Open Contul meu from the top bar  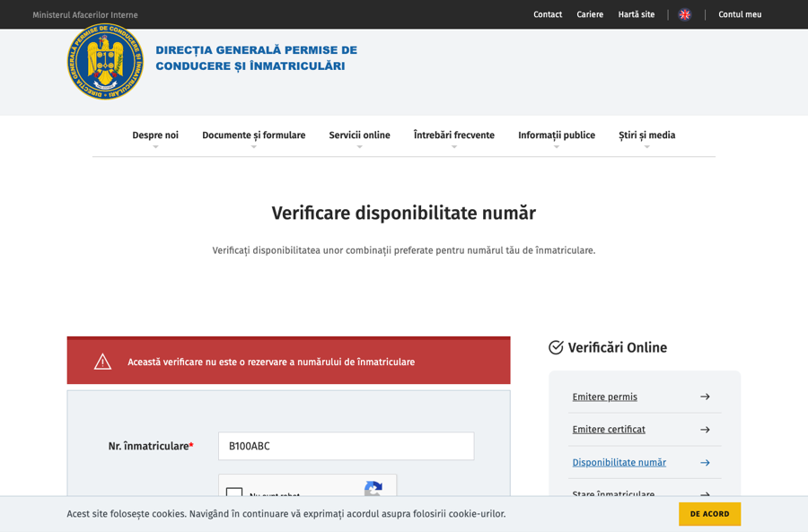pyautogui.click(x=739, y=14)
